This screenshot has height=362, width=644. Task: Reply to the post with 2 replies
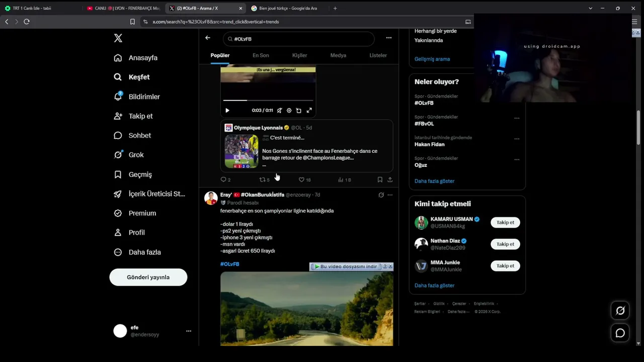(x=225, y=179)
